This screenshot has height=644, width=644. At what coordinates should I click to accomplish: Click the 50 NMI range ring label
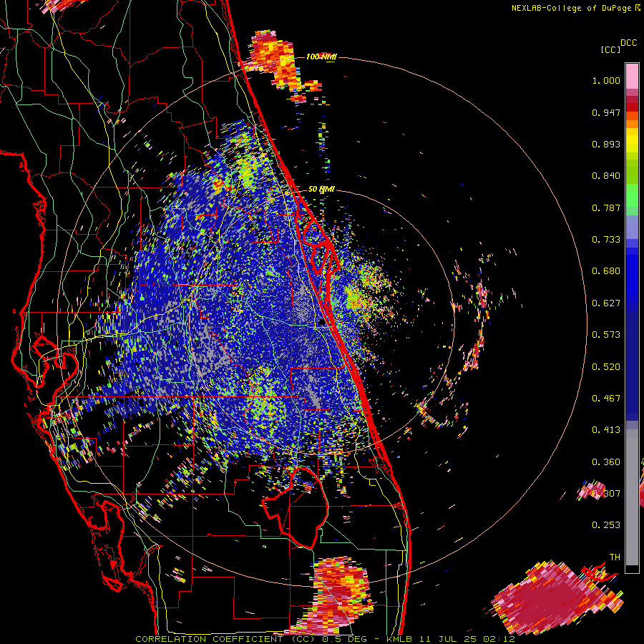[x=321, y=189]
